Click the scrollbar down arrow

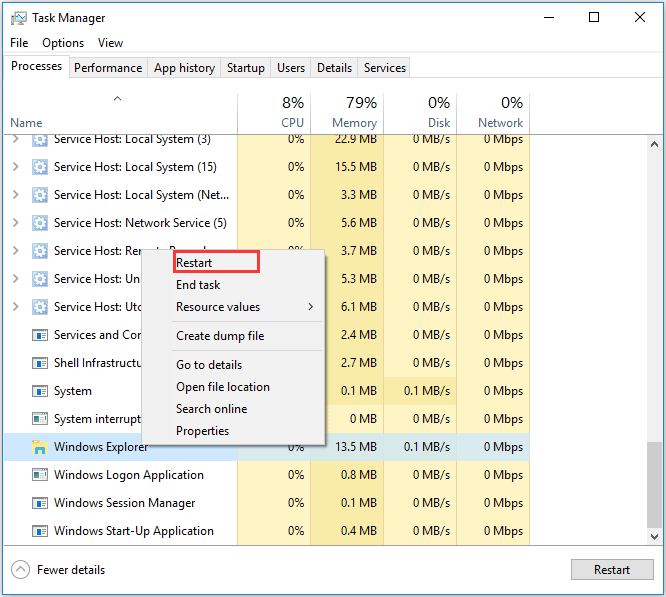(x=654, y=537)
